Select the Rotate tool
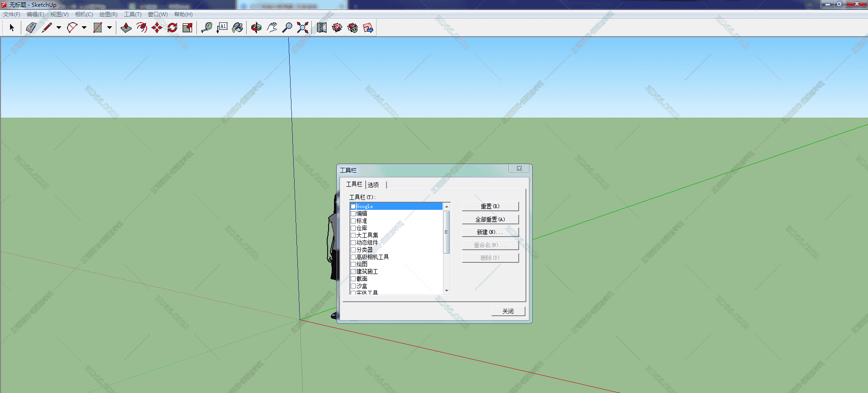The height and width of the screenshot is (393, 868). tap(172, 28)
